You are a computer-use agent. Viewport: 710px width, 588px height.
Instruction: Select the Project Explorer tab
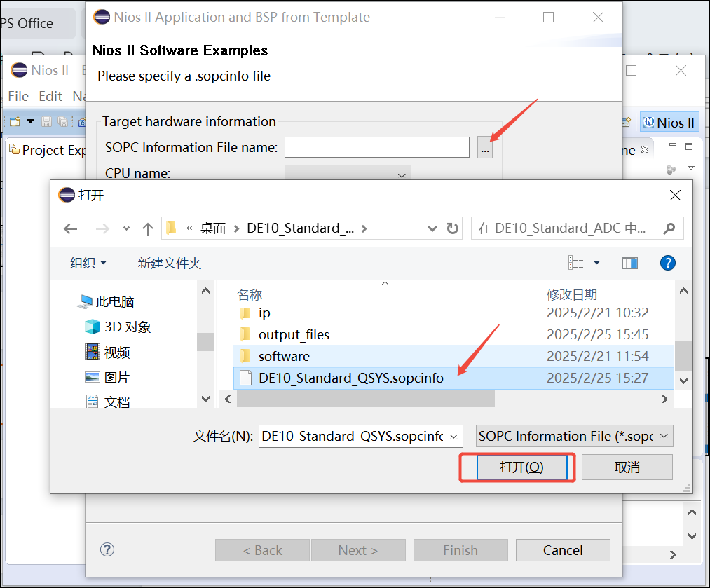[x=47, y=150]
